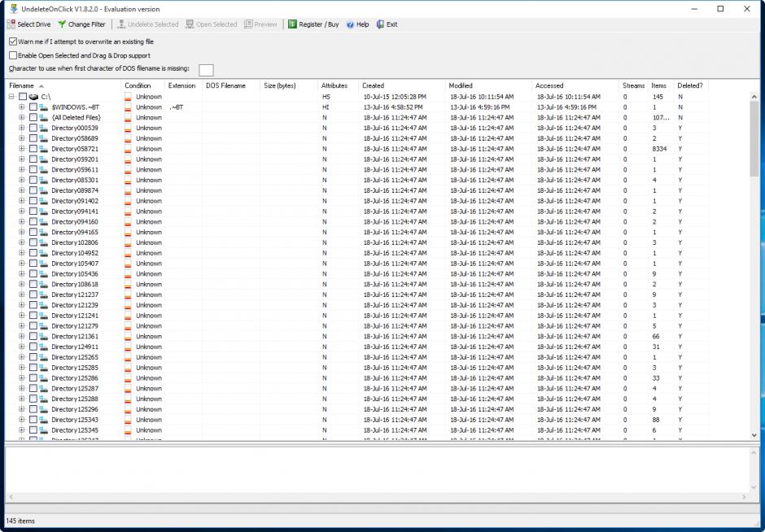
Task: Enable Open Selected and Drag & Drop support
Action: coord(13,55)
